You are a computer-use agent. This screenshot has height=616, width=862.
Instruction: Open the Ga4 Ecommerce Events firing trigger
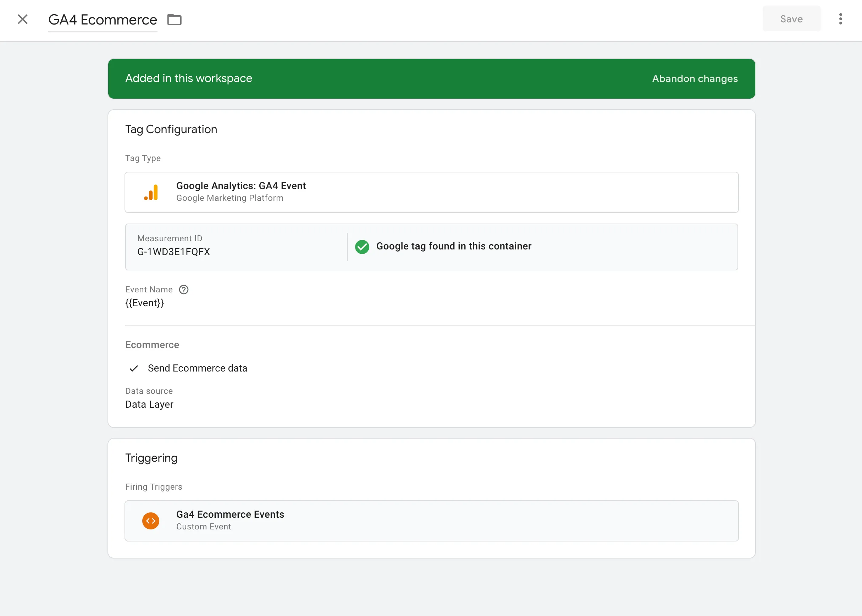[432, 521]
